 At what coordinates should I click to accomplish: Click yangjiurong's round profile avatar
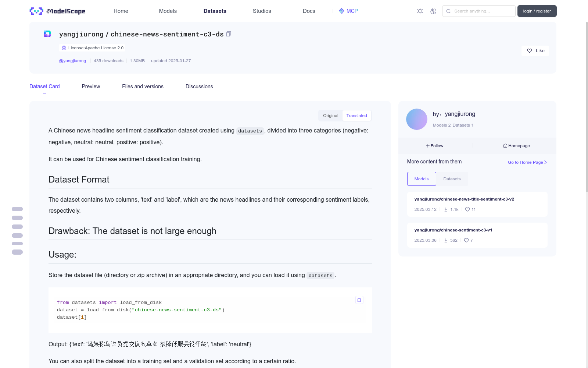[417, 119]
